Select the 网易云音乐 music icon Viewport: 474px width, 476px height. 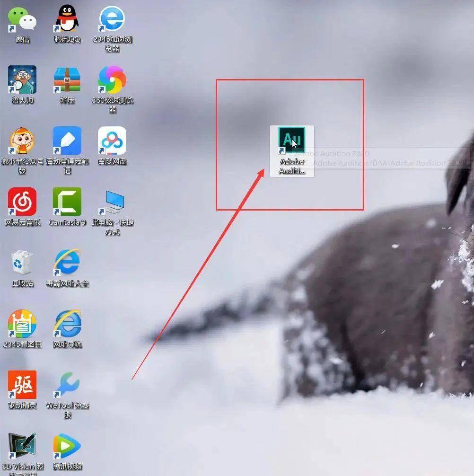22,202
